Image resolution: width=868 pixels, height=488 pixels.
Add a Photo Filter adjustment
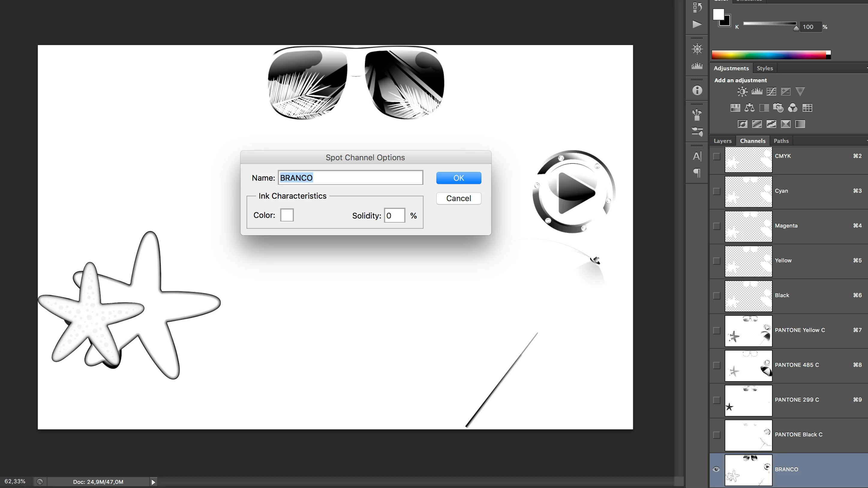[778, 107]
